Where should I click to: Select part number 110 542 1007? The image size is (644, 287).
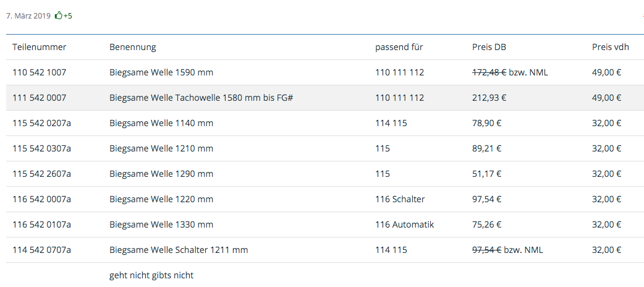39,72
